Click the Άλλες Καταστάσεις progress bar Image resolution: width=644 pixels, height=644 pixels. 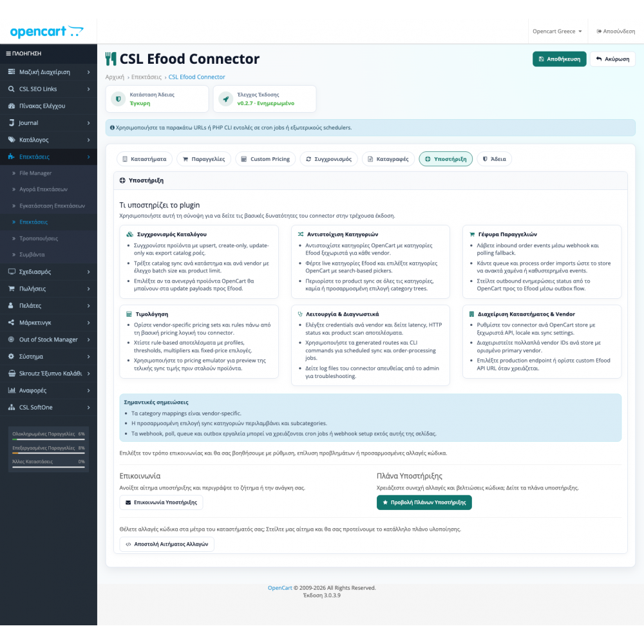coord(48,468)
